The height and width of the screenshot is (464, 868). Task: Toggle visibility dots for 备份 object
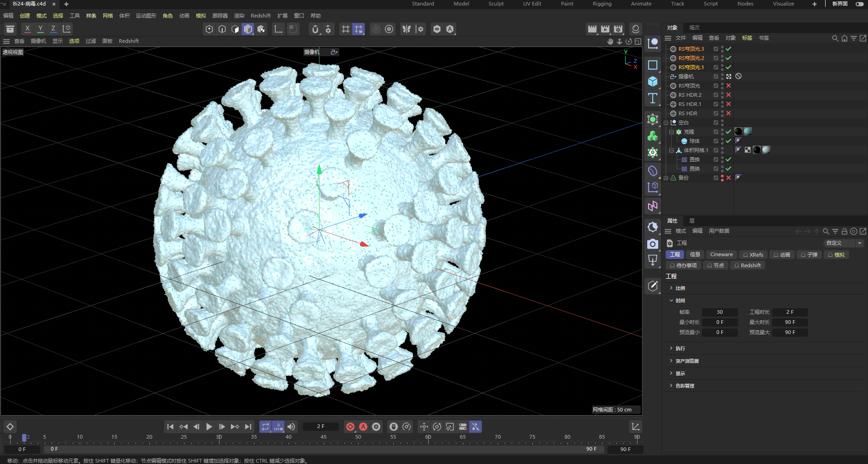[722, 178]
